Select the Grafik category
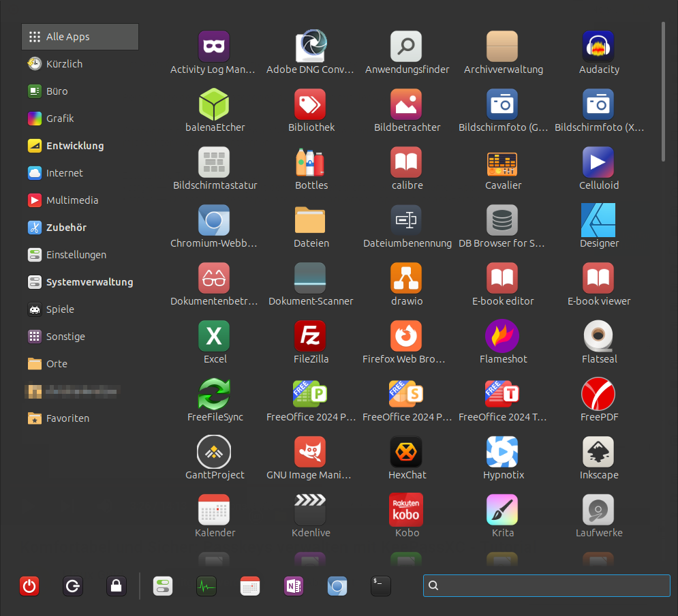The image size is (678, 616). (80, 119)
